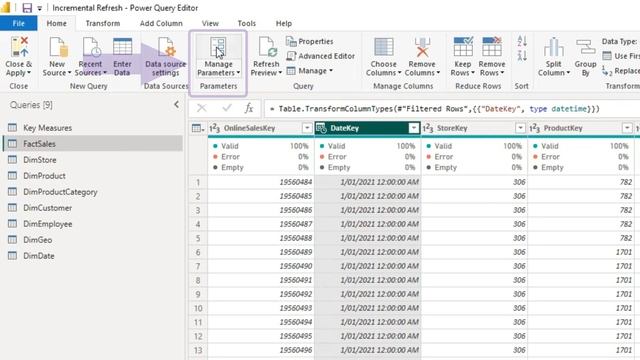Screen dimensions: 640x360
Task: Click the Data Type setting
Action: [620, 41]
